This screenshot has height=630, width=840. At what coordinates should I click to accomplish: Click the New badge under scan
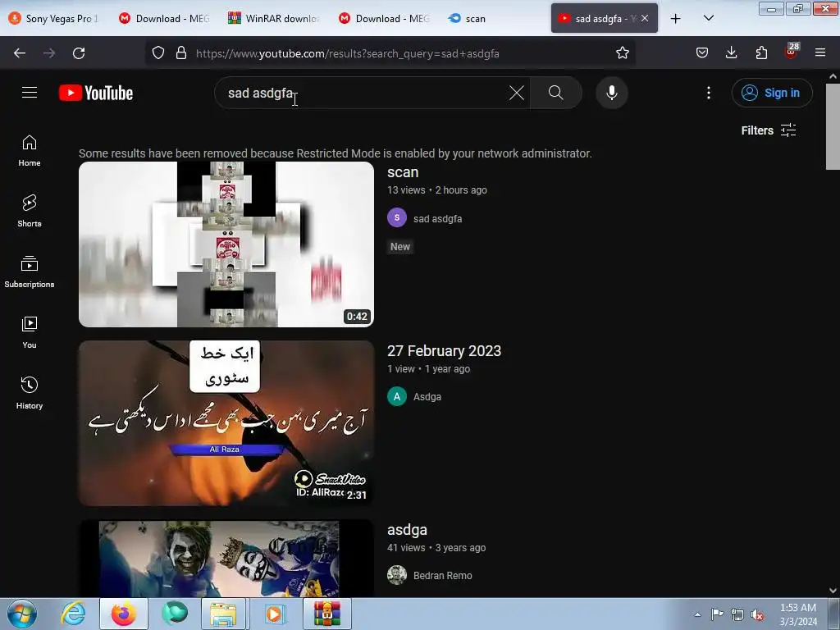tap(400, 247)
